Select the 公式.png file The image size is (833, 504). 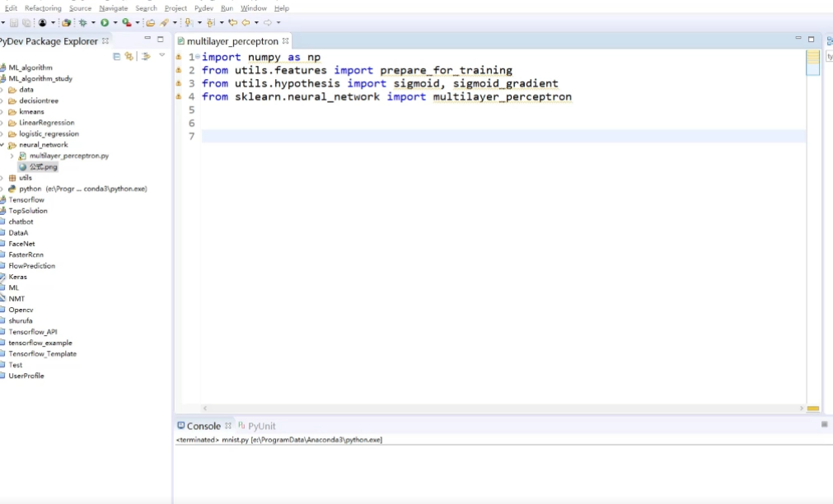[43, 166]
